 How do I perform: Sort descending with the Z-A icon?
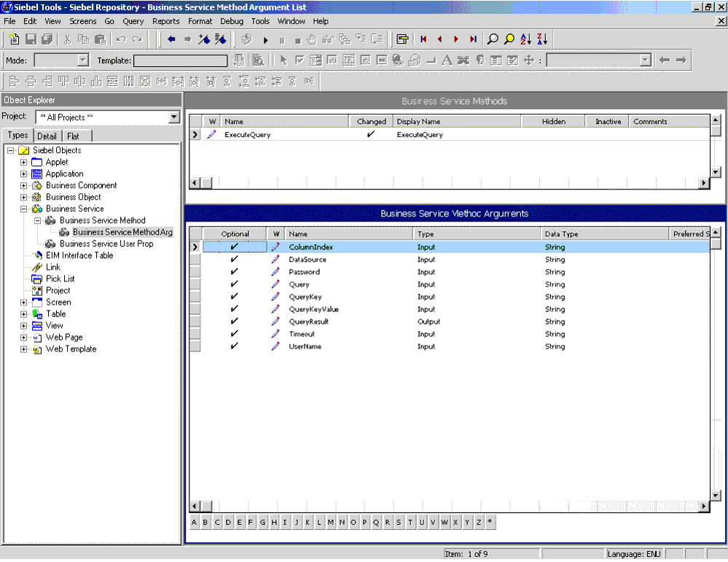coord(542,39)
